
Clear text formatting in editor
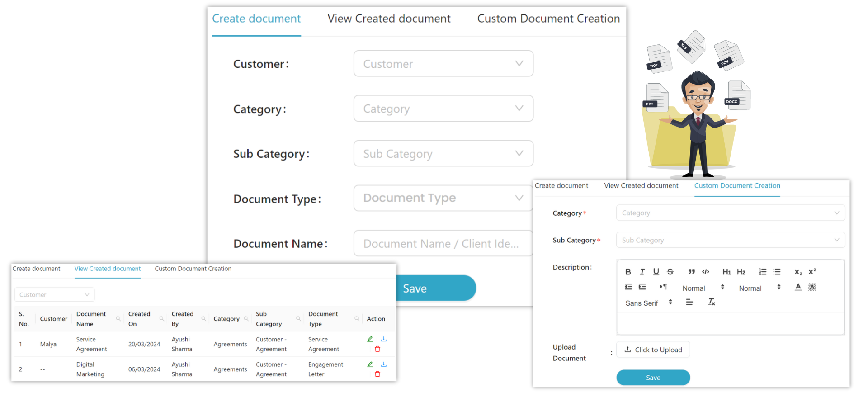coord(712,302)
